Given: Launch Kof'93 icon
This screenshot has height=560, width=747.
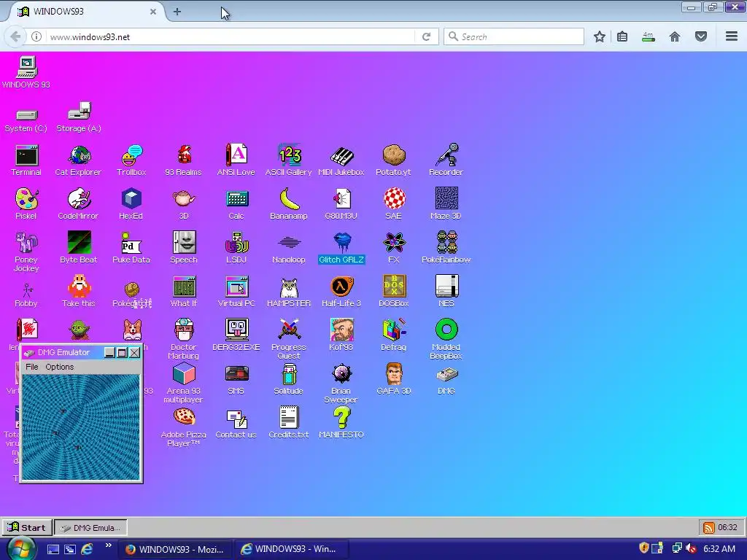Looking at the screenshot, I should [341, 335].
